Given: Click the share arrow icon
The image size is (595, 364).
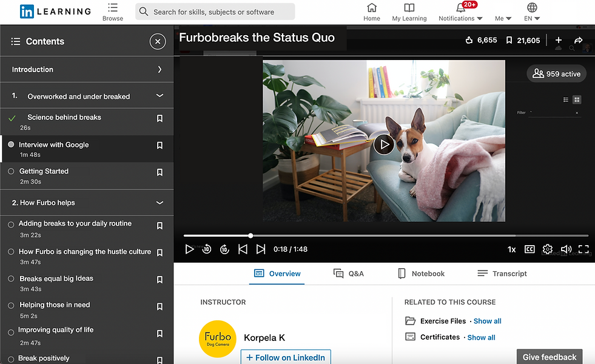Looking at the screenshot, I should pos(578,40).
